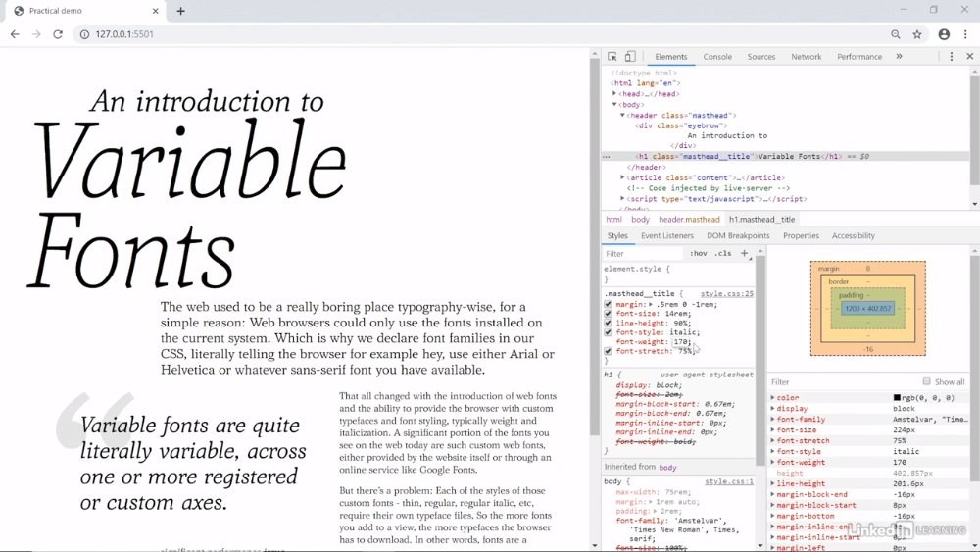Click the styles Filter input field

(643, 253)
